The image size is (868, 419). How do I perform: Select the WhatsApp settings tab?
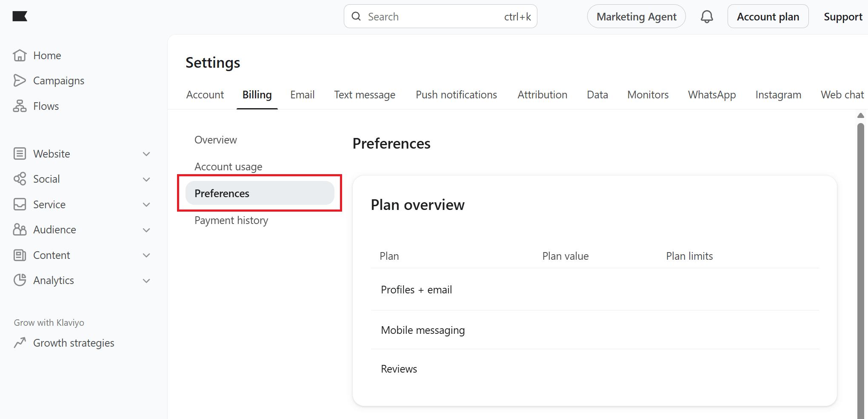click(711, 95)
